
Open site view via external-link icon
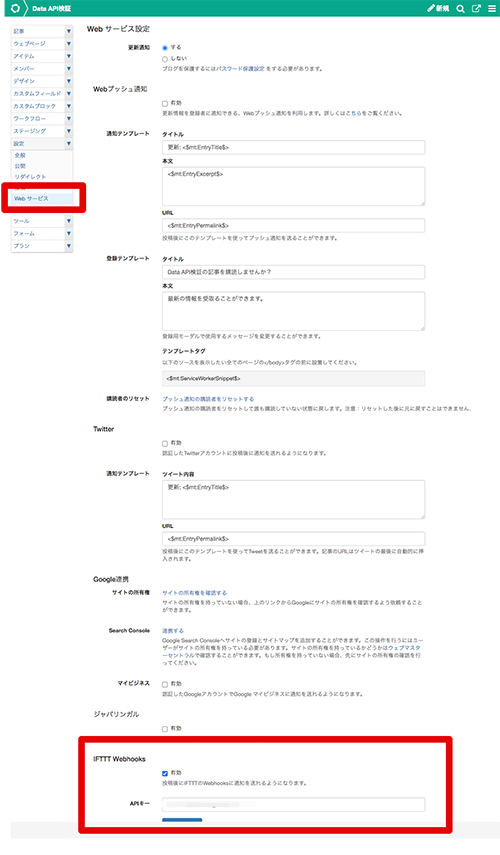coord(477,9)
